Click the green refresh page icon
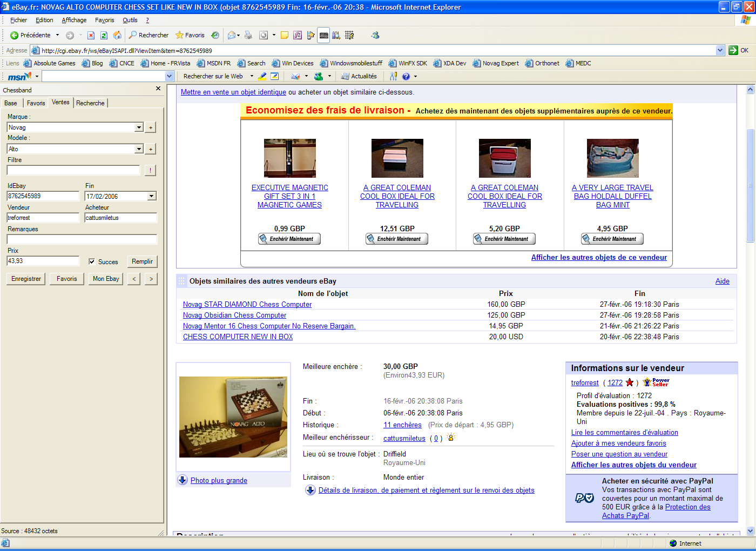The height and width of the screenshot is (551, 756). coord(104,35)
